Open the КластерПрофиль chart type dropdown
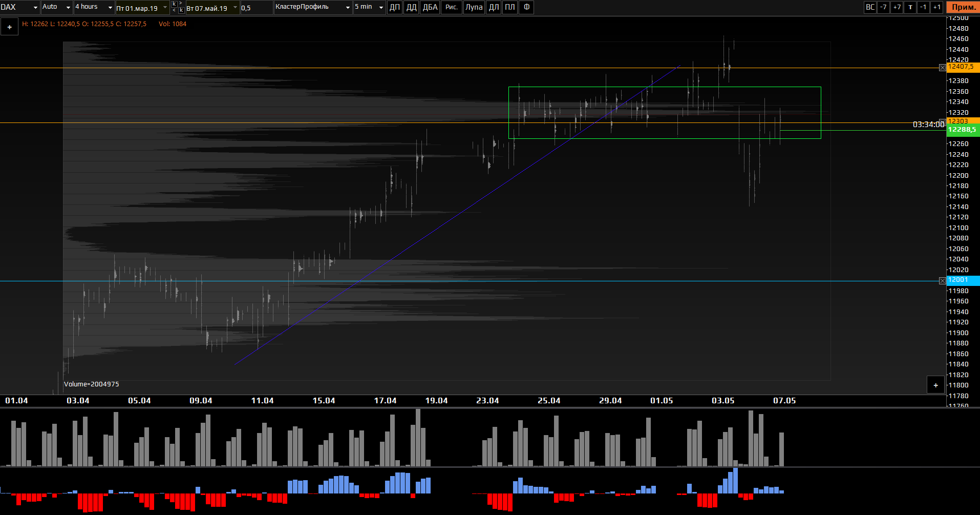Screen dimensions: 980x515 (313, 7)
